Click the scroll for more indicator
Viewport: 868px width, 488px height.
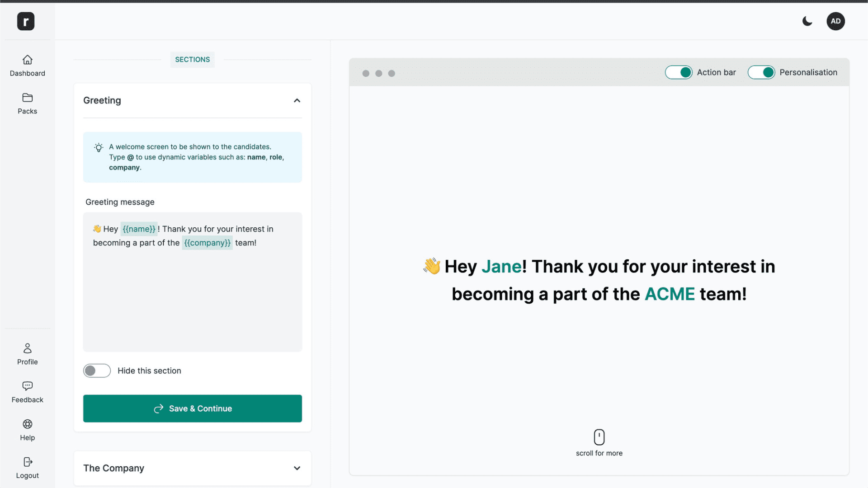[599, 444]
